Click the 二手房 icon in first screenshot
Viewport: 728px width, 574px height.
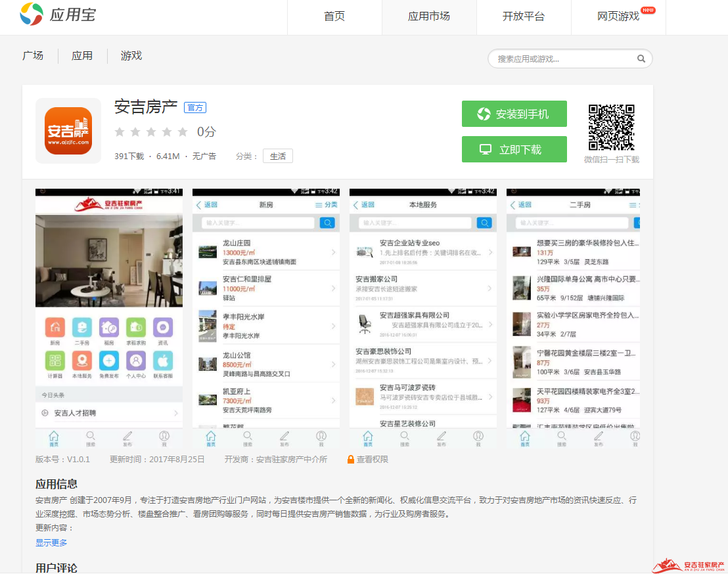[81, 327]
